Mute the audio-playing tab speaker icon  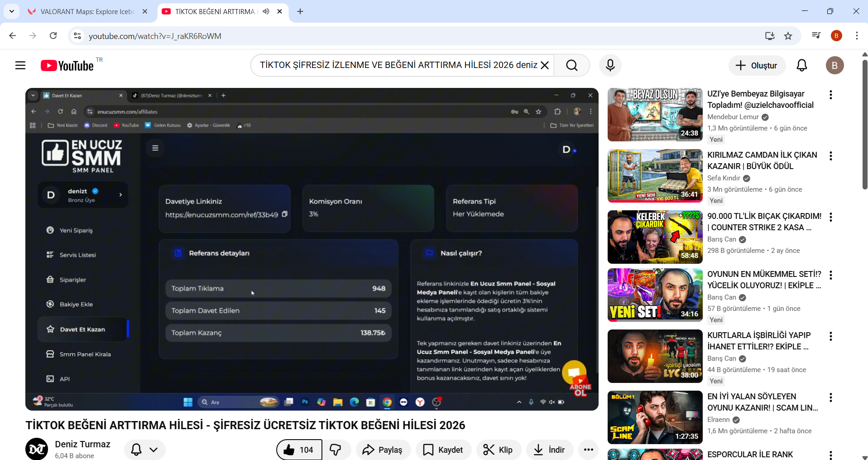point(266,11)
